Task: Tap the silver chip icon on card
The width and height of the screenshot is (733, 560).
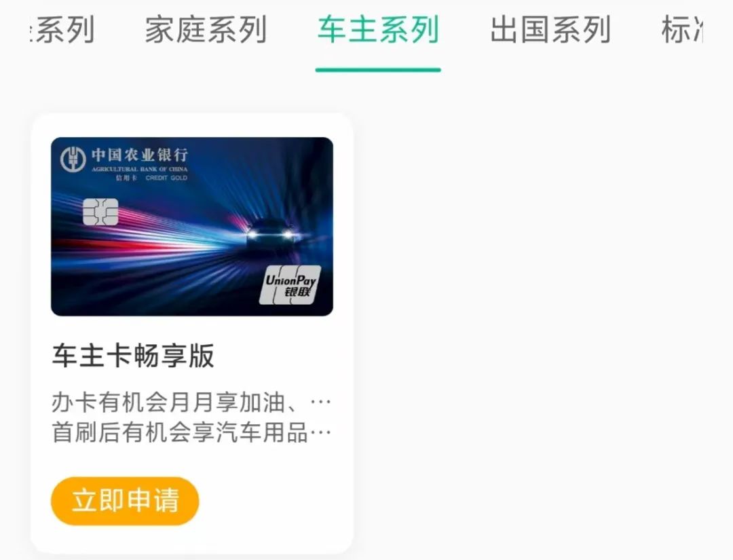Action: [x=100, y=212]
